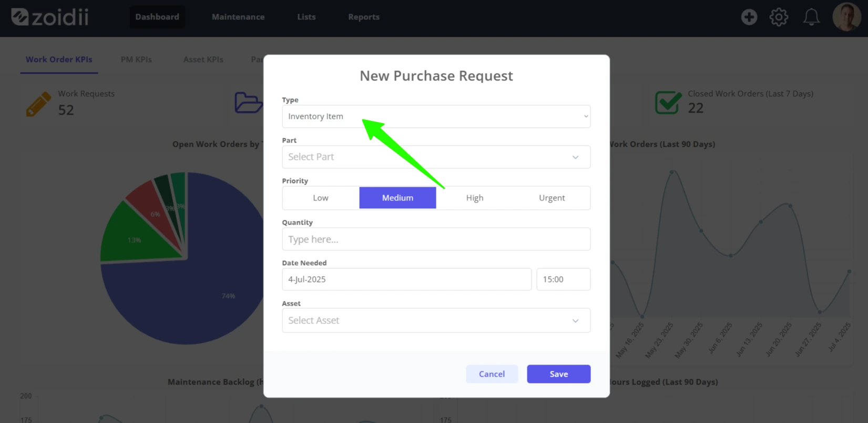Cancel the purchase request
Screen dimensions: 868x423
click(x=492, y=374)
